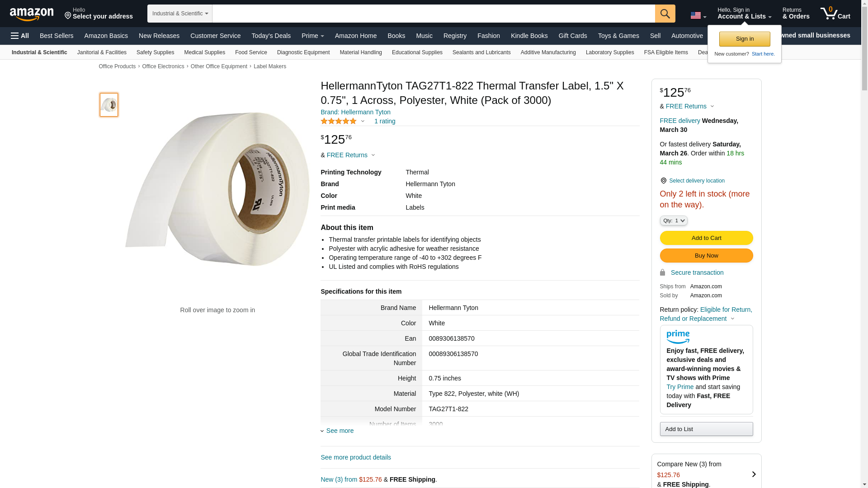
Task: Open the Qty quantity dropdown
Action: click(674, 221)
